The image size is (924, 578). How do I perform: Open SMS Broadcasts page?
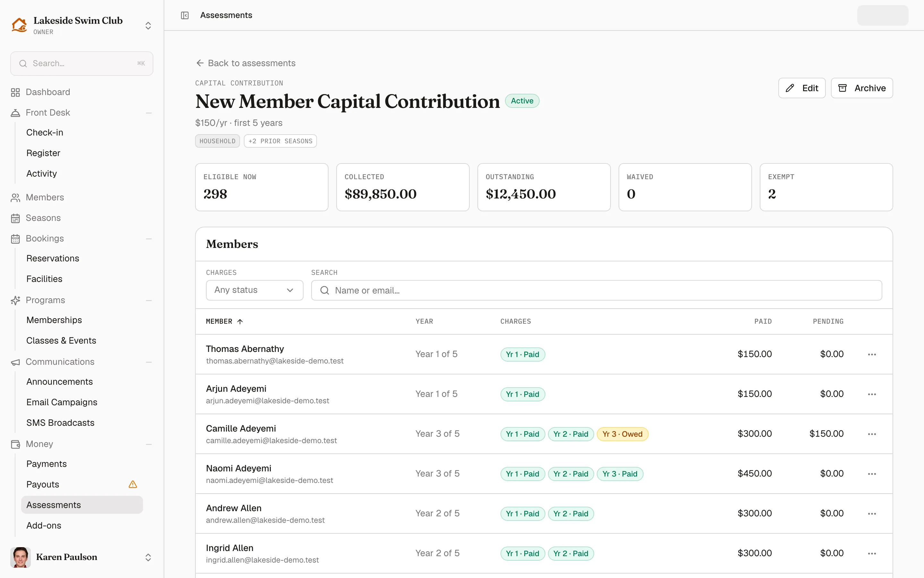(x=60, y=423)
